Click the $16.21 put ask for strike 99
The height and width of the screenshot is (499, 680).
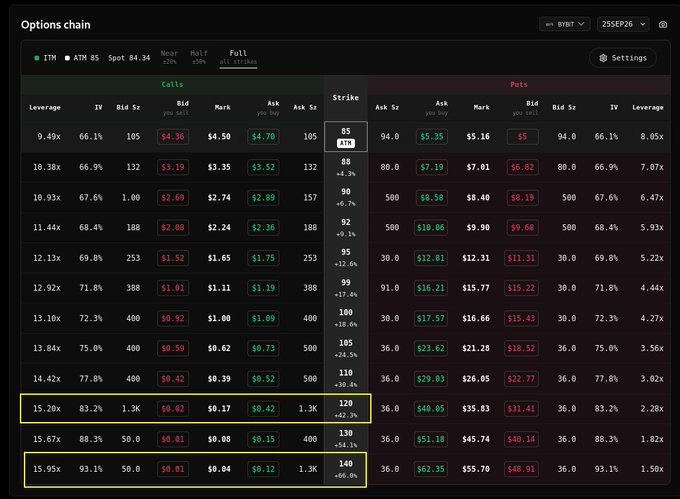pos(431,288)
